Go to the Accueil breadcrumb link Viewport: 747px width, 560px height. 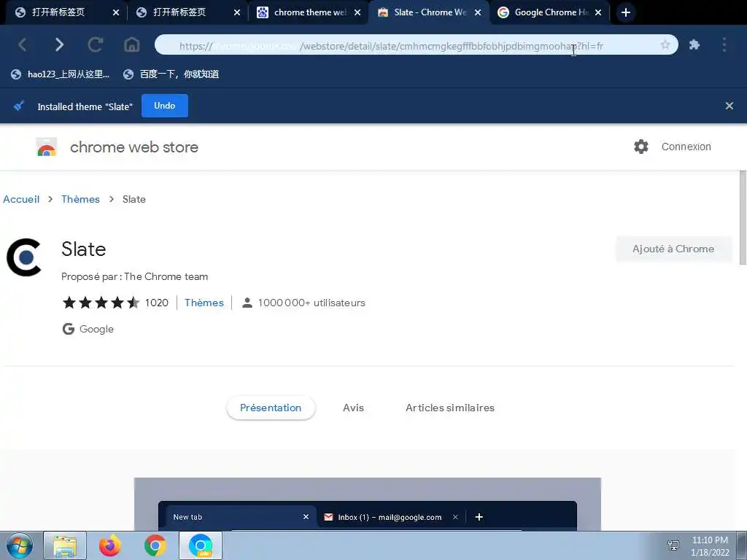21,199
